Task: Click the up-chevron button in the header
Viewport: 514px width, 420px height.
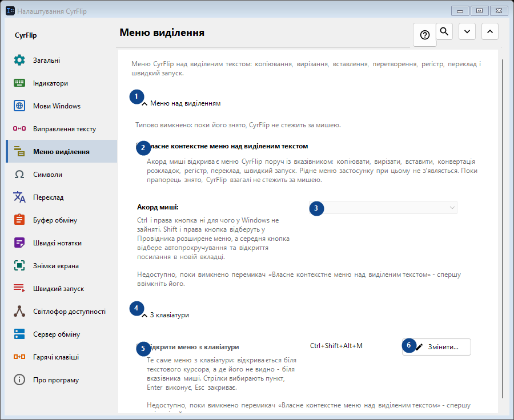Action: click(490, 31)
